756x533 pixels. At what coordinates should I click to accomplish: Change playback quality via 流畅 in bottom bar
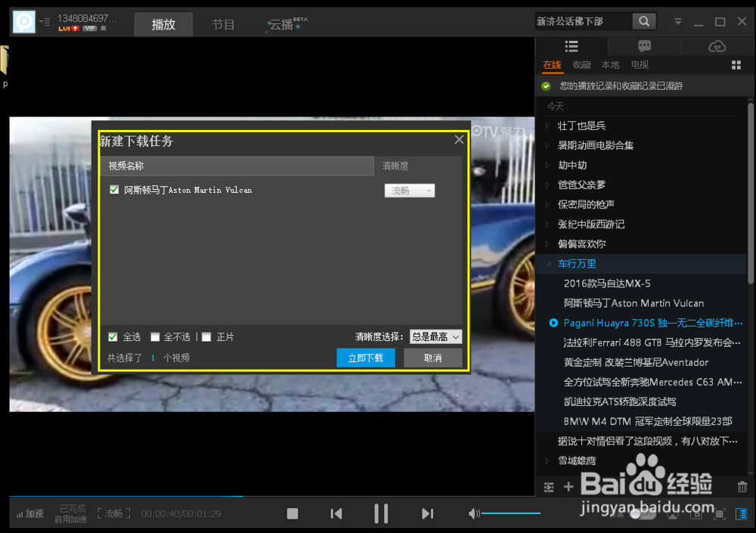(114, 513)
